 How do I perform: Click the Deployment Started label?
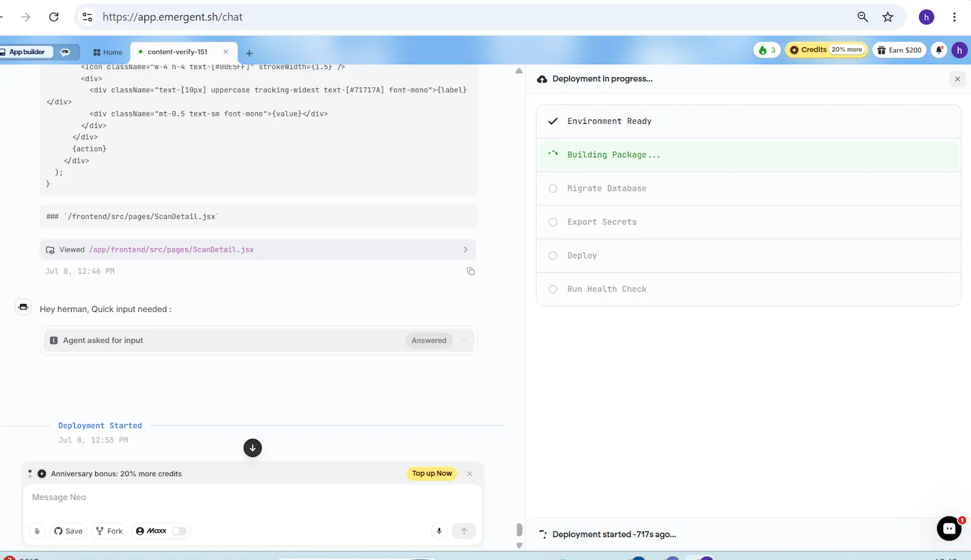[100, 425]
